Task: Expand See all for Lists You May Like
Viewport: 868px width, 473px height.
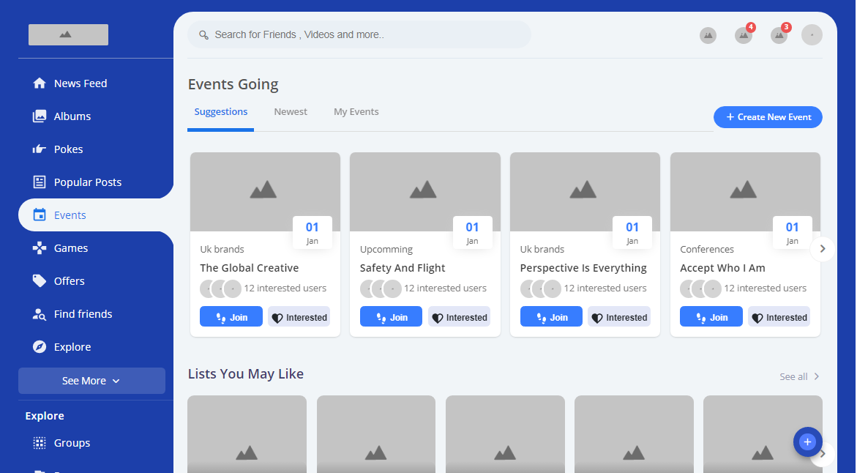Action: (x=799, y=376)
